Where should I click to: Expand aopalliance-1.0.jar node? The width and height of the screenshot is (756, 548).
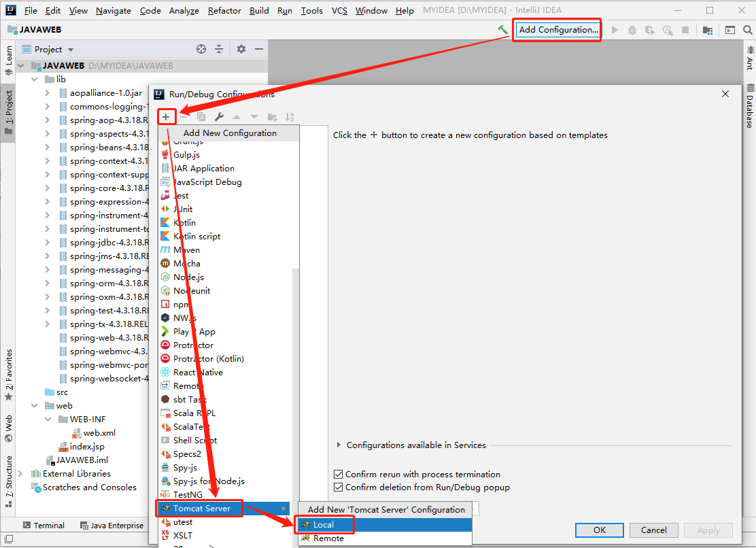pyautogui.click(x=48, y=93)
